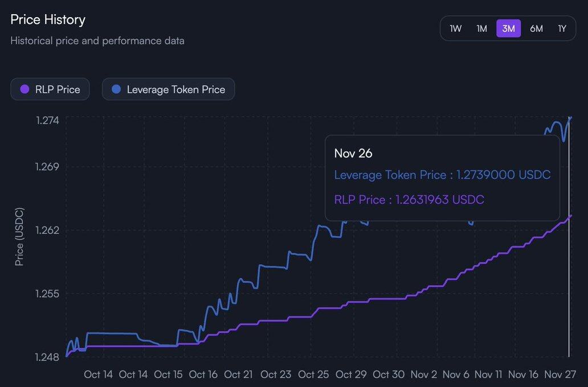Click the purple RLP Price legend dot
The height and width of the screenshot is (387, 588).
pos(24,89)
